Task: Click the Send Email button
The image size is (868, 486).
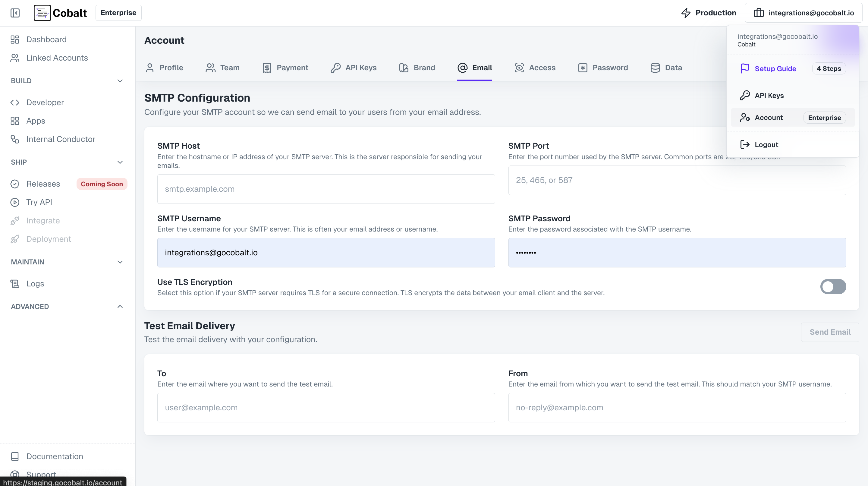Action: click(830, 332)
